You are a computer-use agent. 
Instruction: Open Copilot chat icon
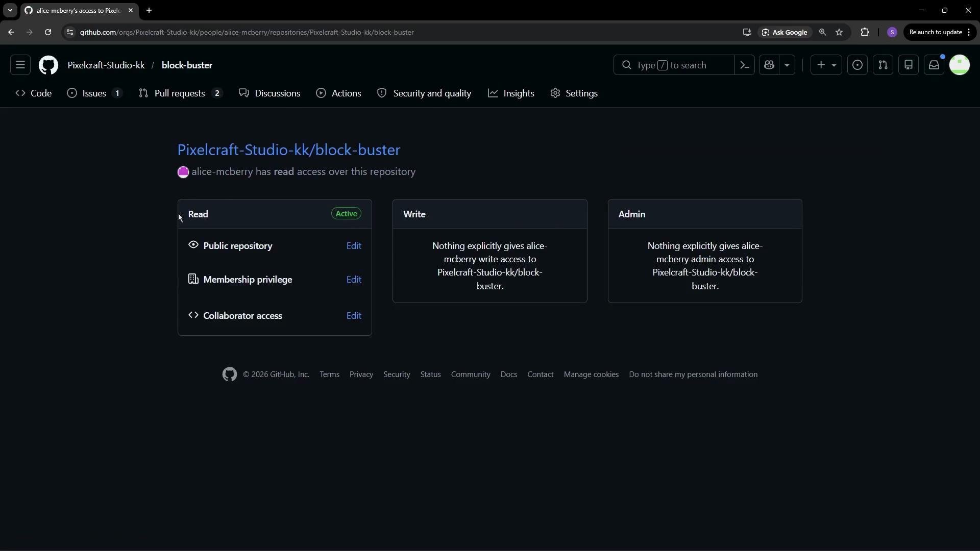(x=769, y=65)
